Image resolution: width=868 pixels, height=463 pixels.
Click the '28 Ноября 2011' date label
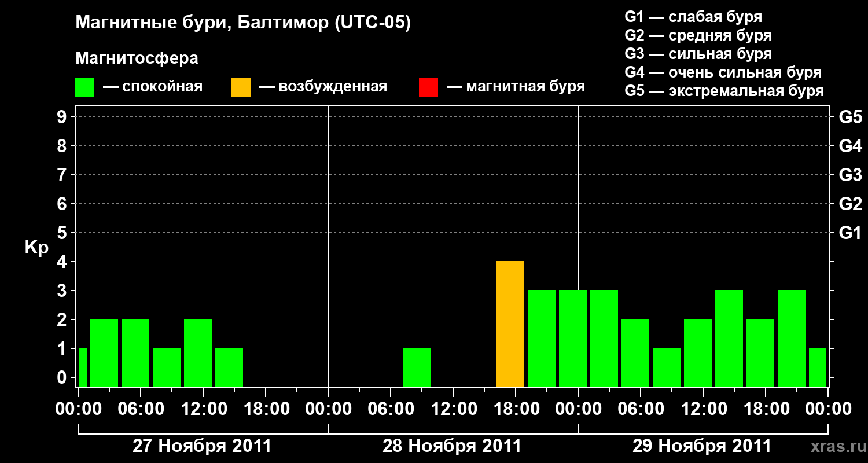click(452, 446)
